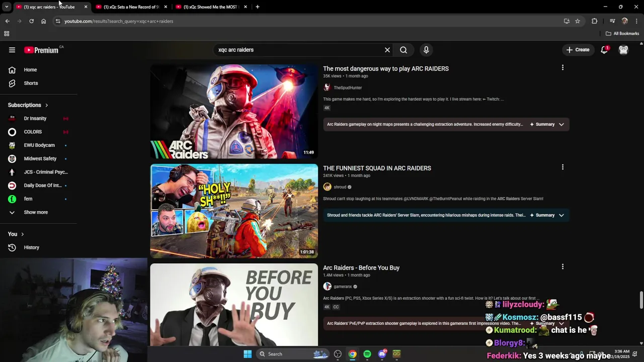The height and width of the screenshot is (362, 644).
Task: Open the gameranx channel avatar icon
Action: (327, 287)
